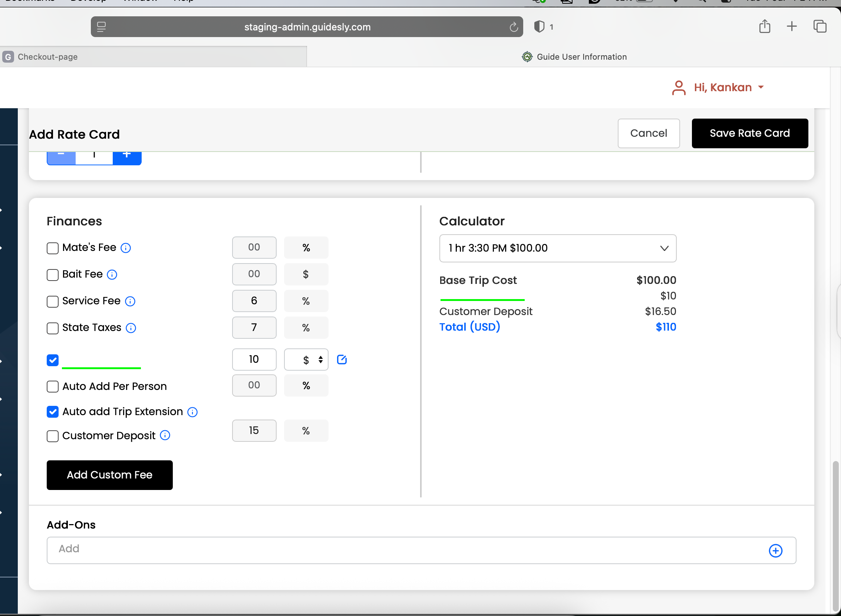
Task: Click the Service Fee info icon
Action: tap(130, 301)
